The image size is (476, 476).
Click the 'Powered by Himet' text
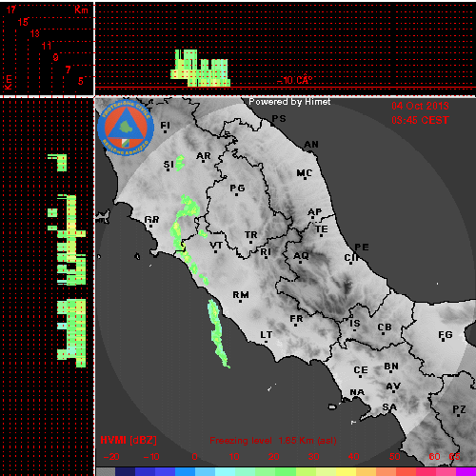point(289,102)
